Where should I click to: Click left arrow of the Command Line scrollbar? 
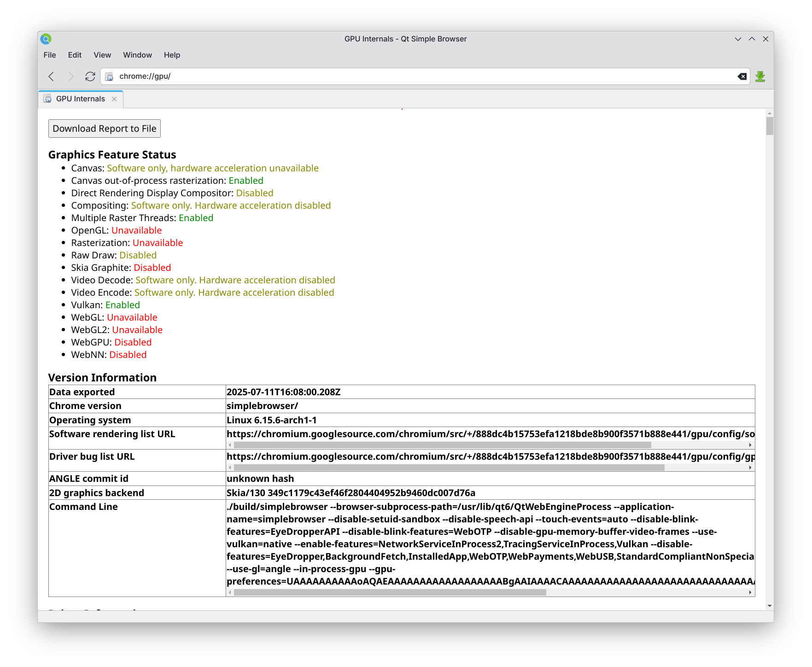coord(230,592)
